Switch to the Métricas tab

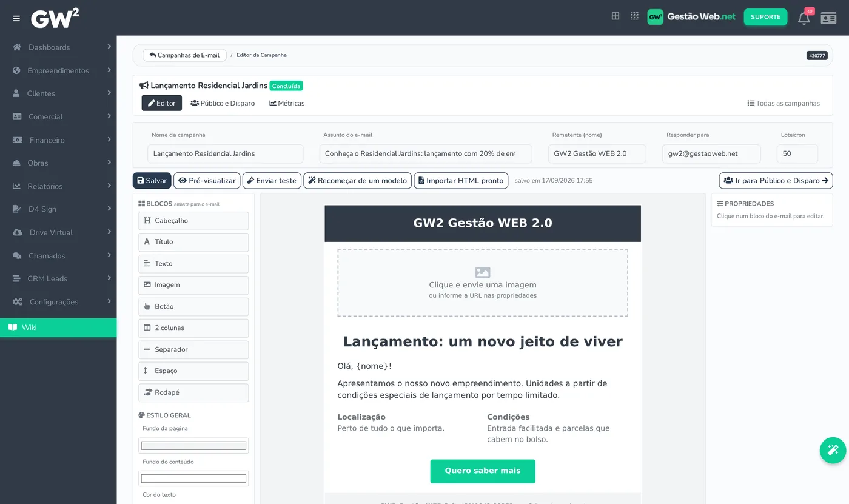coord(287,103)
